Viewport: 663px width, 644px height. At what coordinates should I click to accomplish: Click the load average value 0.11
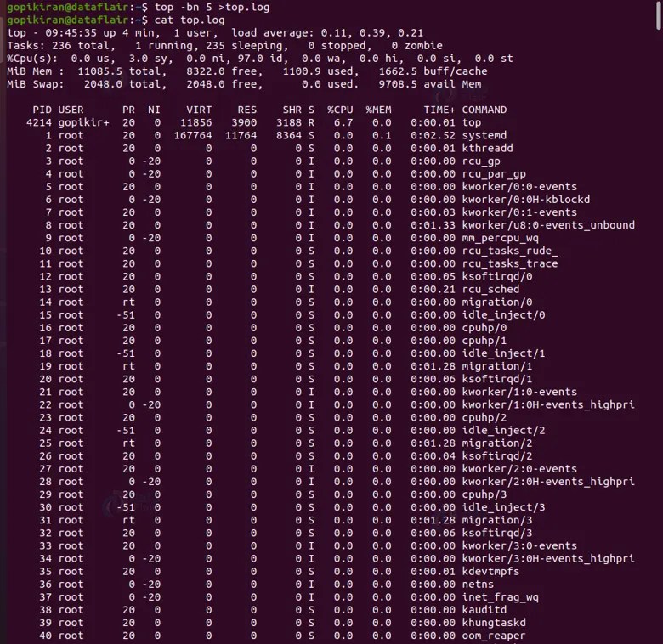pos(333,33)
